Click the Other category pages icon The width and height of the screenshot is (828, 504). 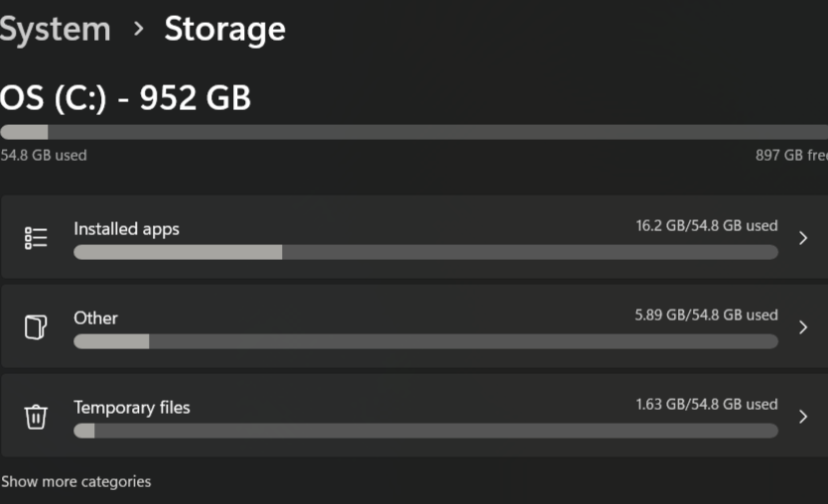[x=36, y=327]
